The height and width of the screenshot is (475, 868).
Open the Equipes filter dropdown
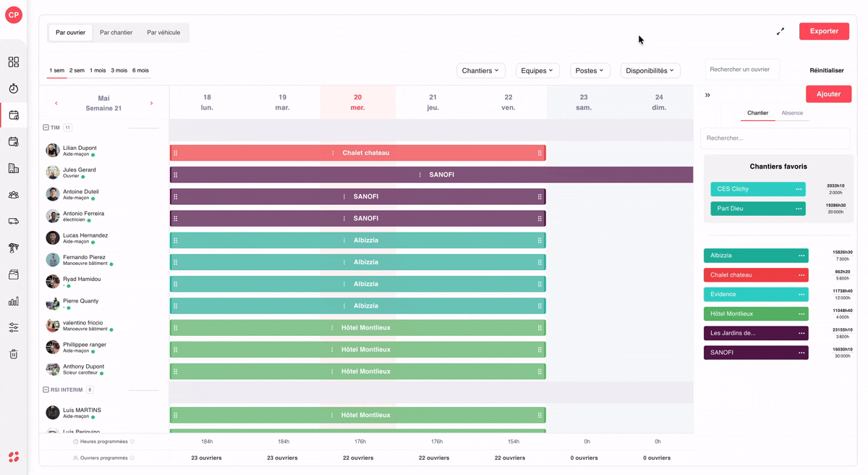pos(537,71)
